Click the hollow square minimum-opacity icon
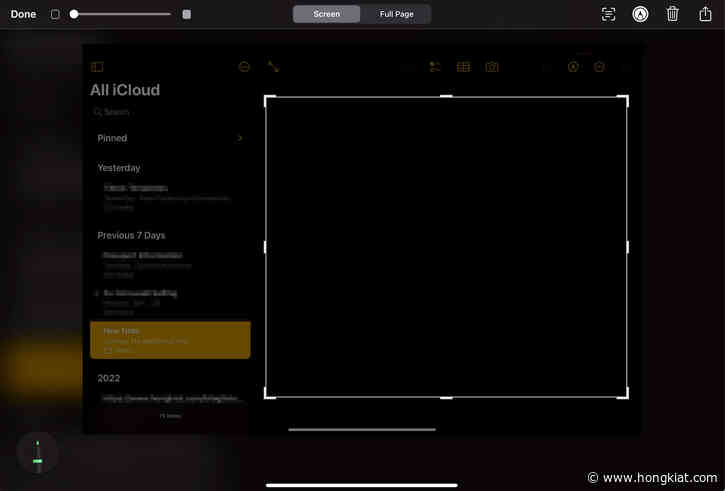The image size is (725, 491). tap(55, 14)
